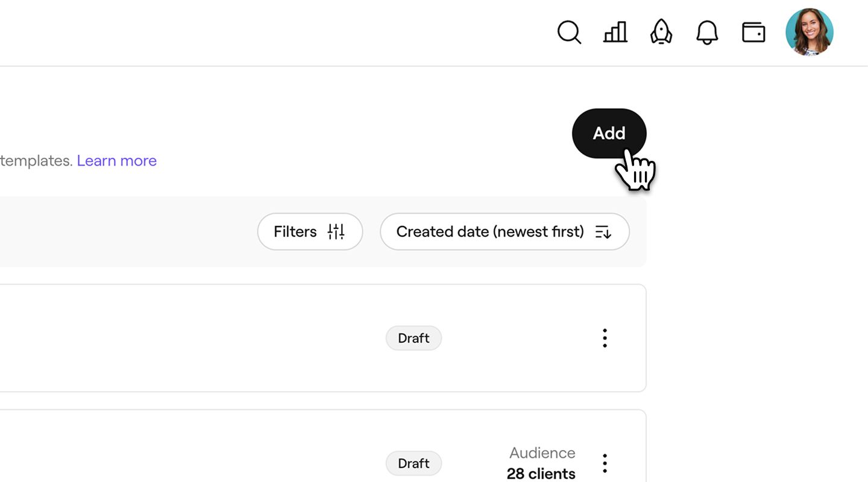This screenshot has height=482, width=868.
Task: Click the first card's Draft badge
Action: pos(414,339)
